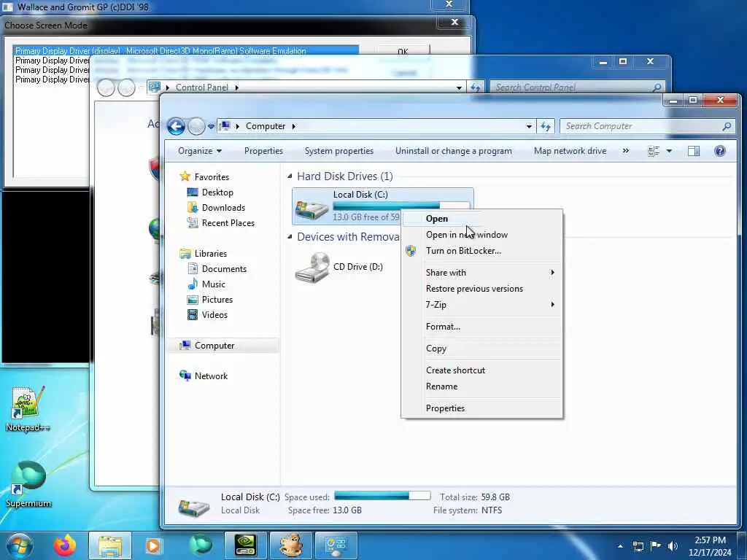Click Properties in the Explorer toolbar
Screen dimensions: 747x560
(x=263, y=151)
